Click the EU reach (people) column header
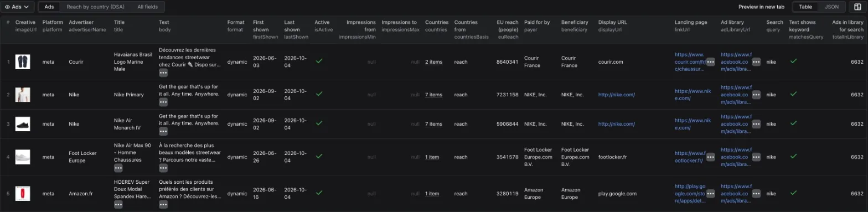 click(508, 29)
